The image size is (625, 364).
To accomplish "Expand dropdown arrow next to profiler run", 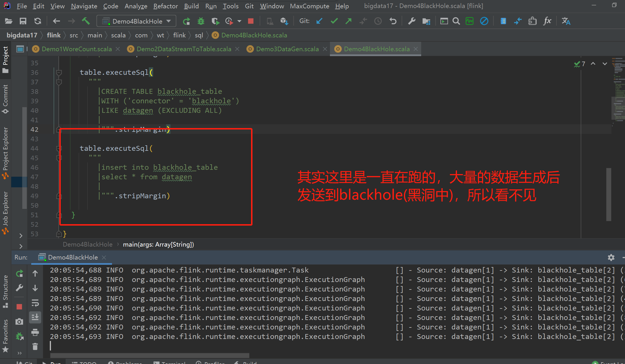I will [239, 21].
